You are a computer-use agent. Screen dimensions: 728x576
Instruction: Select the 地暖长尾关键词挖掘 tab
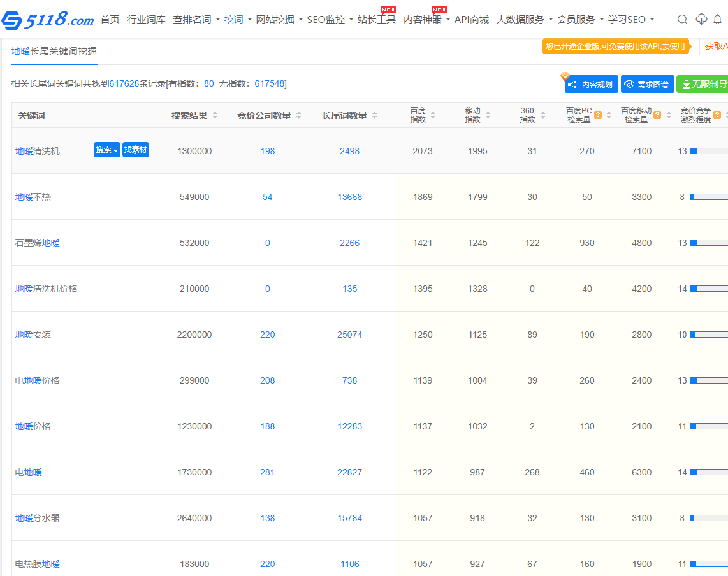54,51
